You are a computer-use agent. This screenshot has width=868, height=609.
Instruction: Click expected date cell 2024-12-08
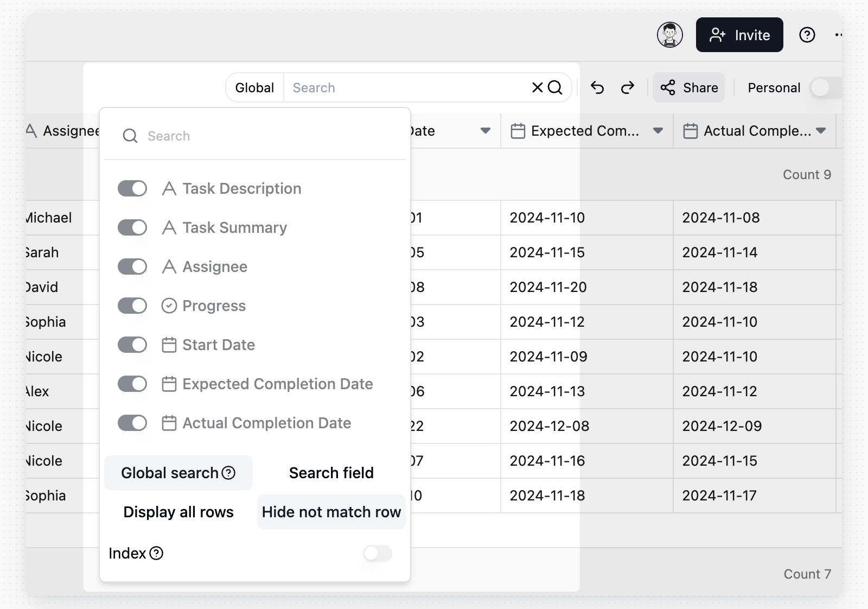586,426
